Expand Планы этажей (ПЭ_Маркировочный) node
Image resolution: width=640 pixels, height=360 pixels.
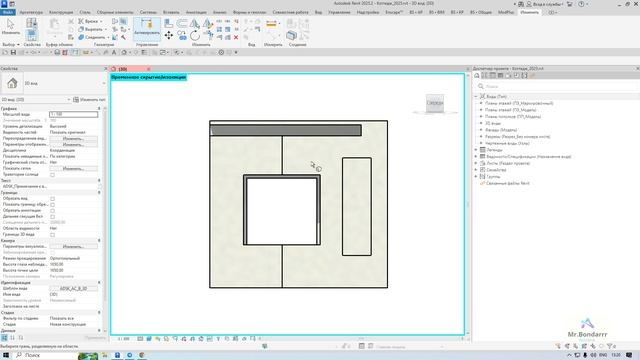(x=481, y=103)
